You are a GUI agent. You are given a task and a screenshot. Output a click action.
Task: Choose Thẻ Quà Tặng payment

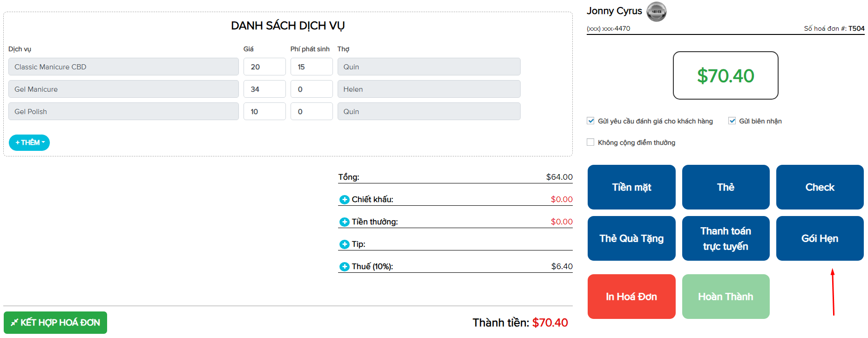[x=631, y=238]
